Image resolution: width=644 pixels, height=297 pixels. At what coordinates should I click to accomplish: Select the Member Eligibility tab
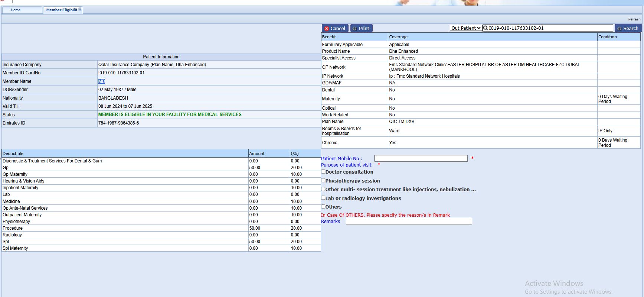[61, 10]
